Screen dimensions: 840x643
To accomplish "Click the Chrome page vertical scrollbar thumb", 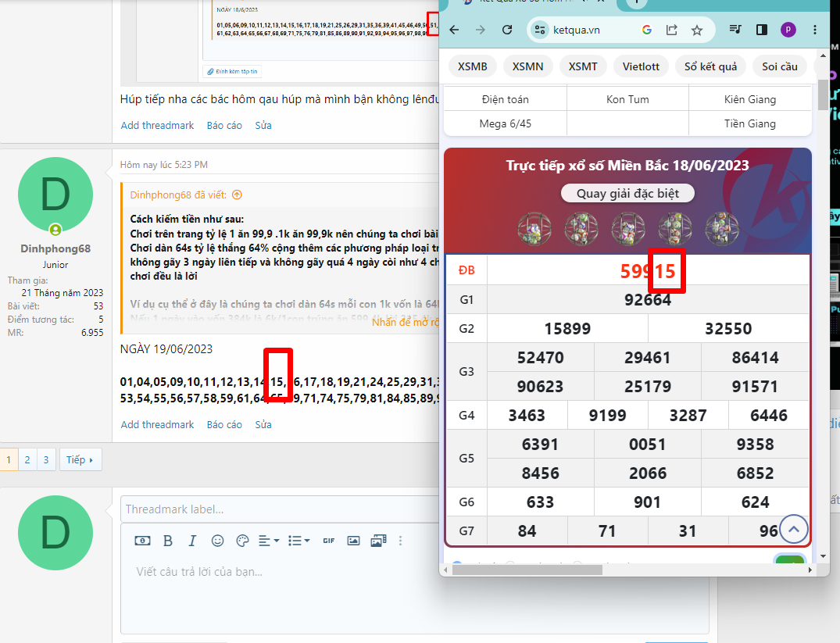I will click(x=824, y=95).
